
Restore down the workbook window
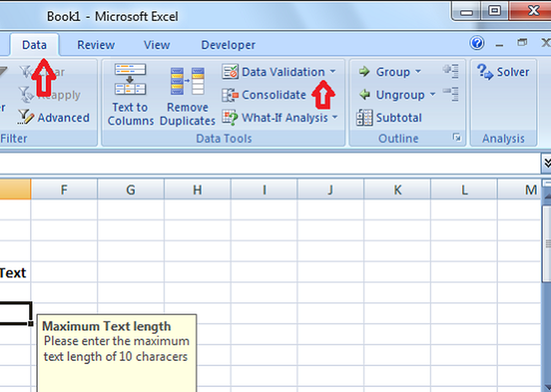pos(522,43)
